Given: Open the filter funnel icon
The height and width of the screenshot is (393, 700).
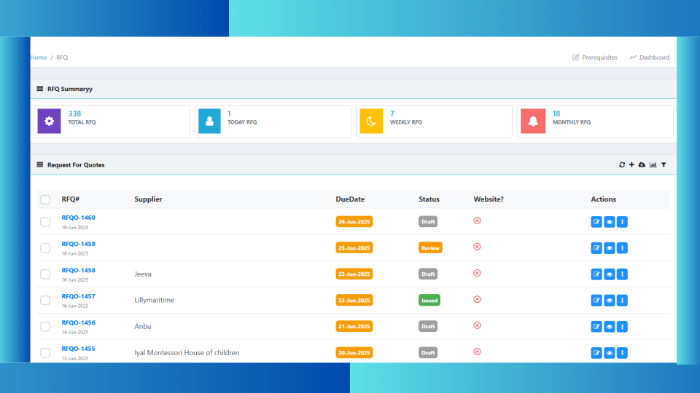Looking at the screenshot, I should [x=664, y=165].
